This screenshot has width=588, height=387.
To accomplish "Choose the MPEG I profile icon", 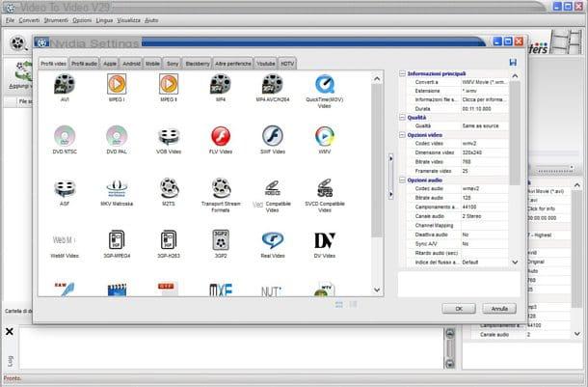I will (117, 84).
